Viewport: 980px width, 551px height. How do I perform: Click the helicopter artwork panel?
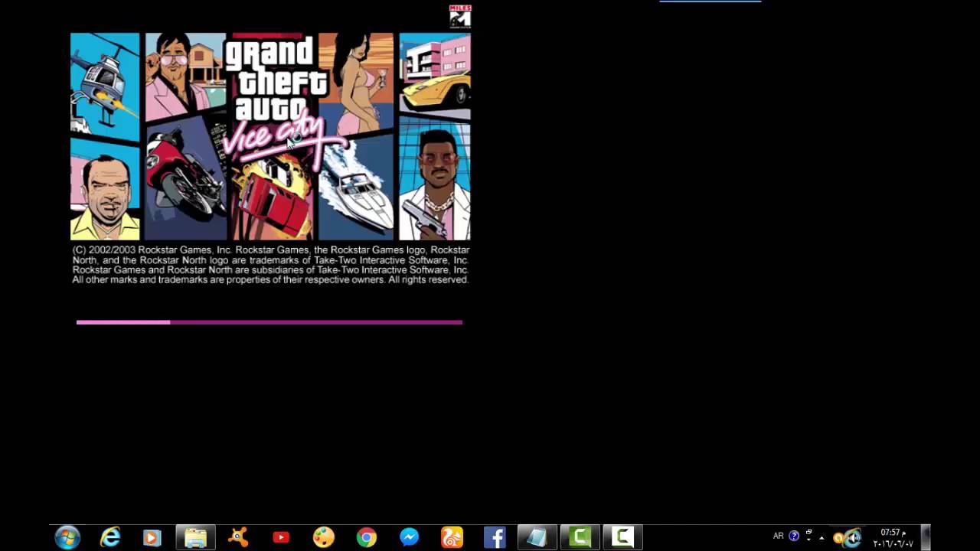click(105, 84)
